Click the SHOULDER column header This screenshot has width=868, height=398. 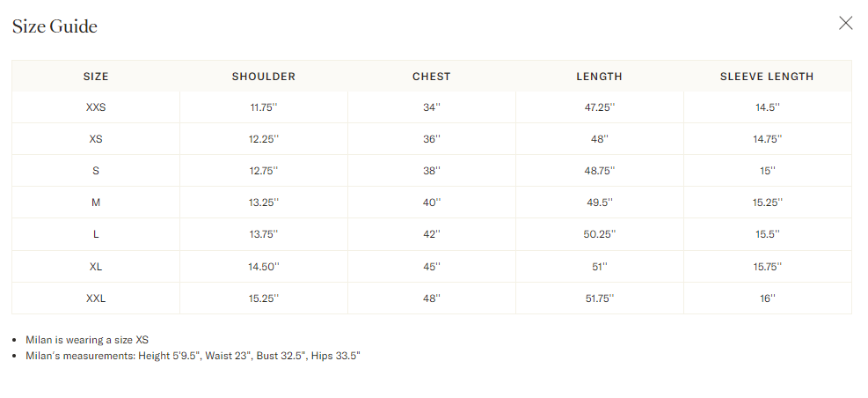click(264, 77)
